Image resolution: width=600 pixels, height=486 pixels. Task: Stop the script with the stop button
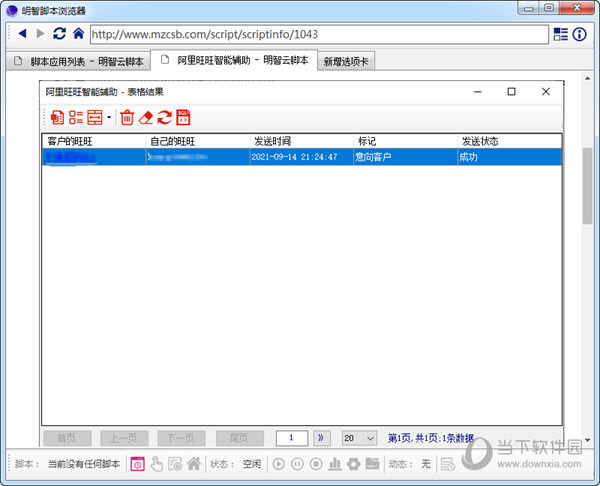pyautogui.click(x=316, y=464)
